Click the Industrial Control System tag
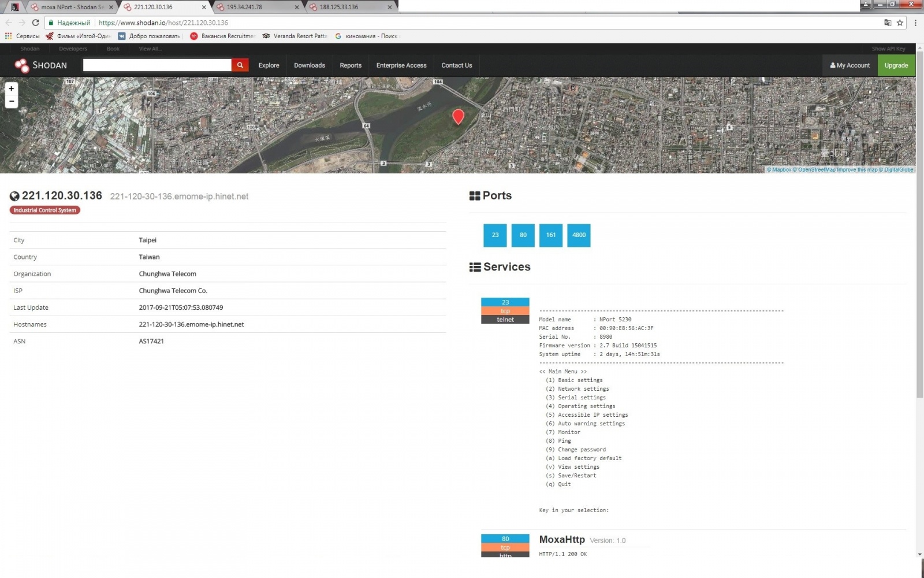924x578 pixels. point(45,210)
